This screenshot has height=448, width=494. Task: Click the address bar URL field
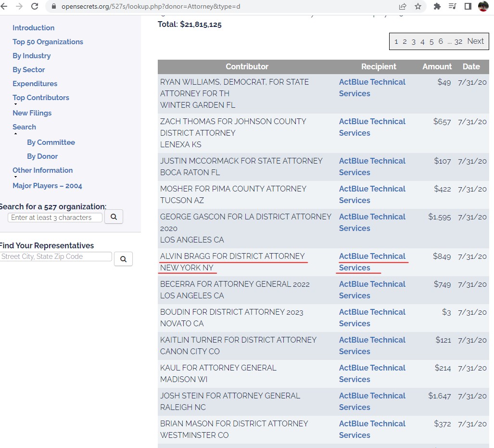220,6
